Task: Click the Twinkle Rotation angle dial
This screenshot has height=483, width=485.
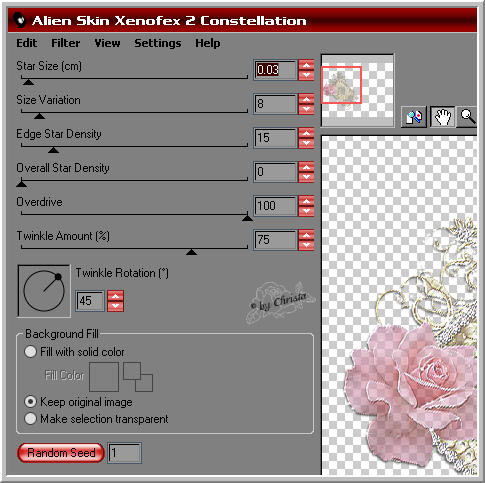Action: (44, 291)
